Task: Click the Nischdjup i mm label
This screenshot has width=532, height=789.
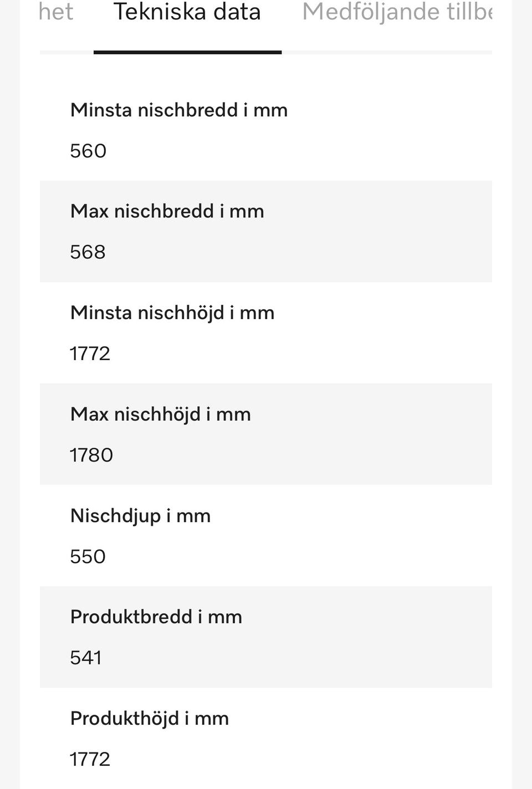Action: pos(140,515)
